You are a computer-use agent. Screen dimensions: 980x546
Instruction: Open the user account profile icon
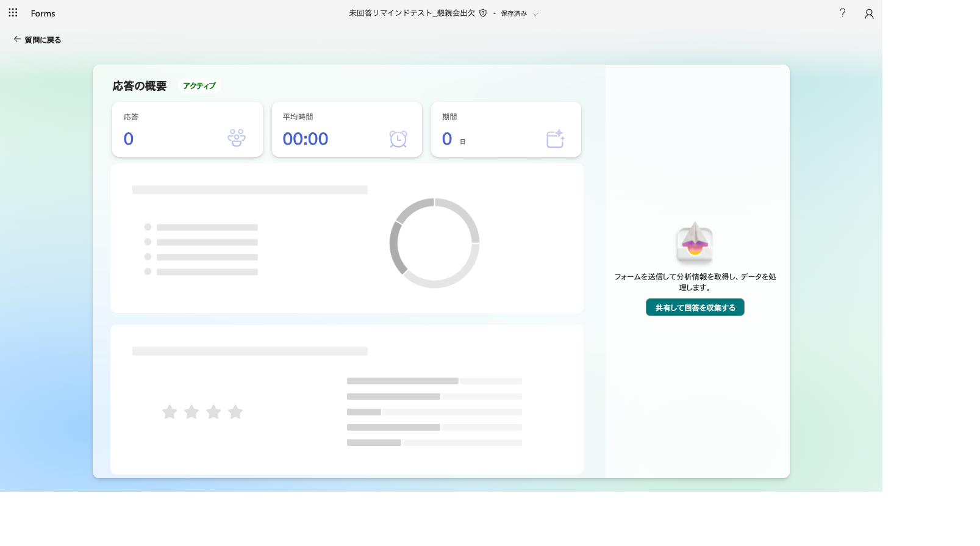coord(869,13)
